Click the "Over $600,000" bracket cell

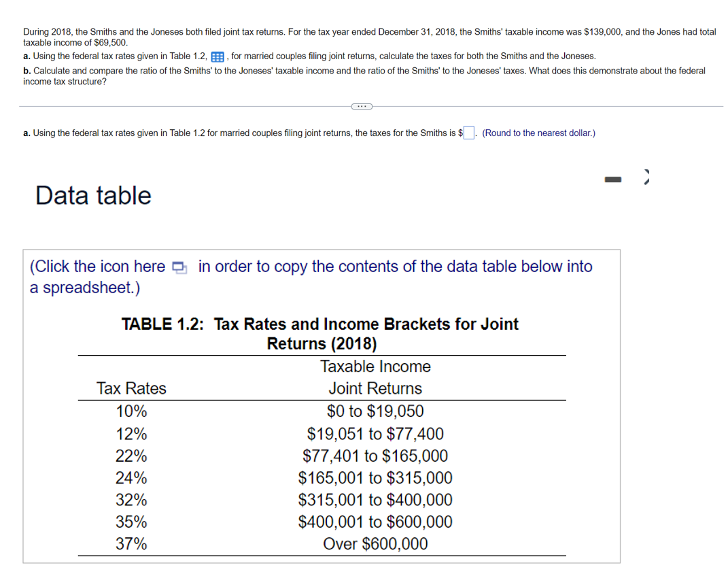(x=375, y=544)
